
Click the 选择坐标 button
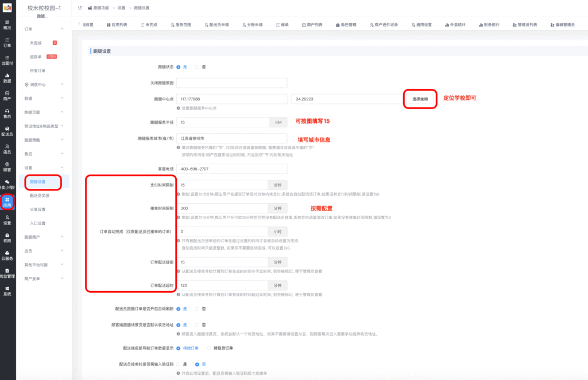point(419,99)
